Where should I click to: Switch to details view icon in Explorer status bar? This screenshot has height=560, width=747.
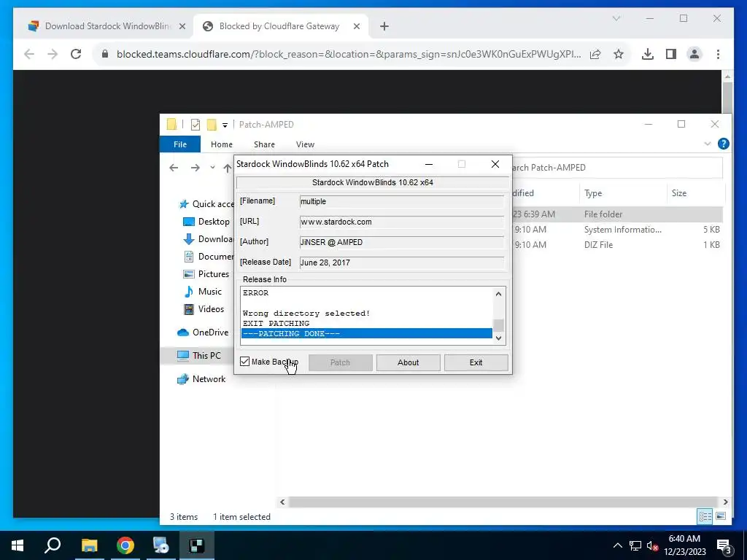tap(705, 516)
